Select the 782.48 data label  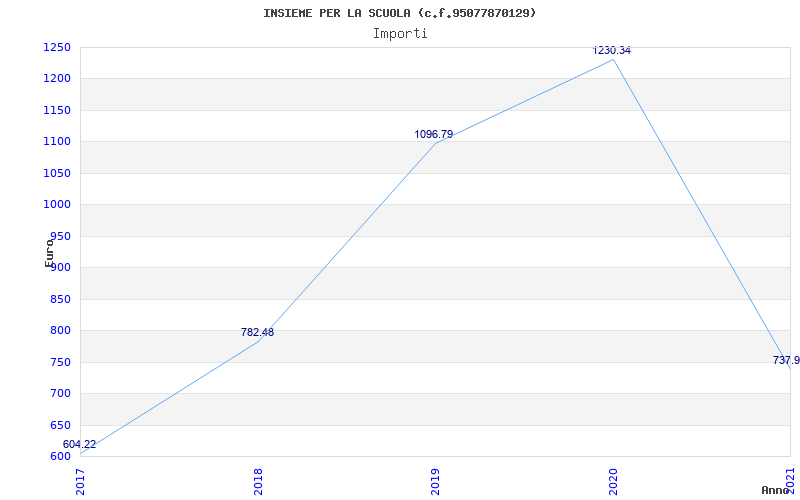point(257,332)
